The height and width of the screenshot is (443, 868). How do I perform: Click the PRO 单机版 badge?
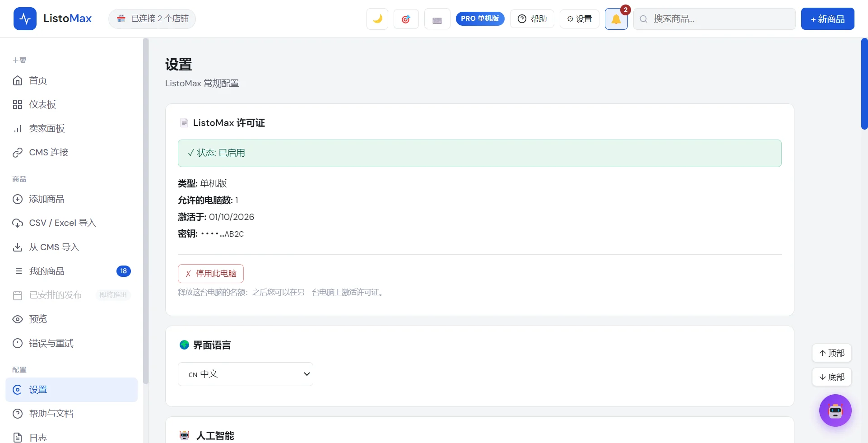tap(480, 19)
